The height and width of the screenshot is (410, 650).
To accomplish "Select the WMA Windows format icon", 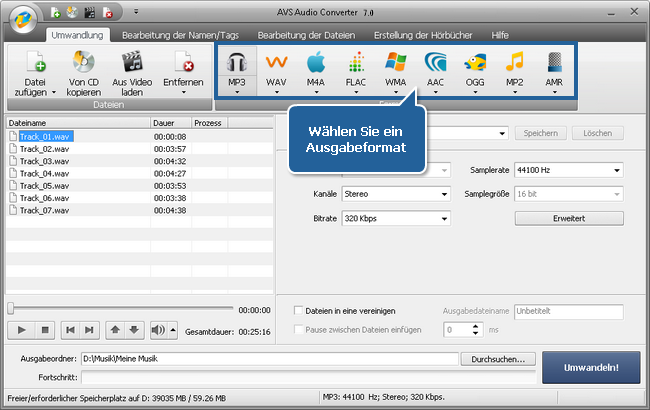I will point(396,68).
